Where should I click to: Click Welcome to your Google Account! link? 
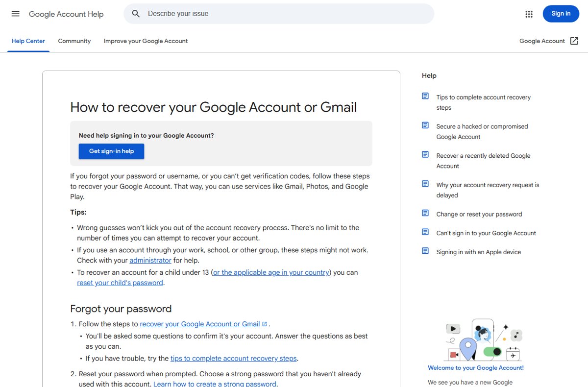tap(476, 368)
